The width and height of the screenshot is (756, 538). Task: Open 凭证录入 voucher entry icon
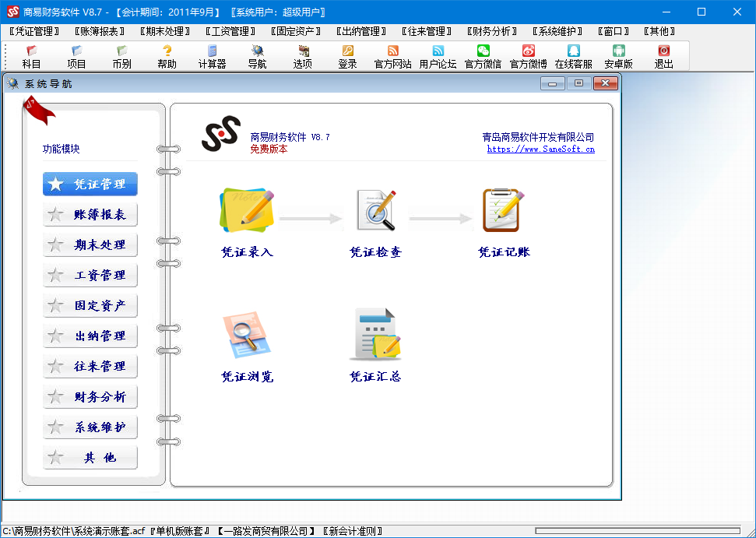247,211
